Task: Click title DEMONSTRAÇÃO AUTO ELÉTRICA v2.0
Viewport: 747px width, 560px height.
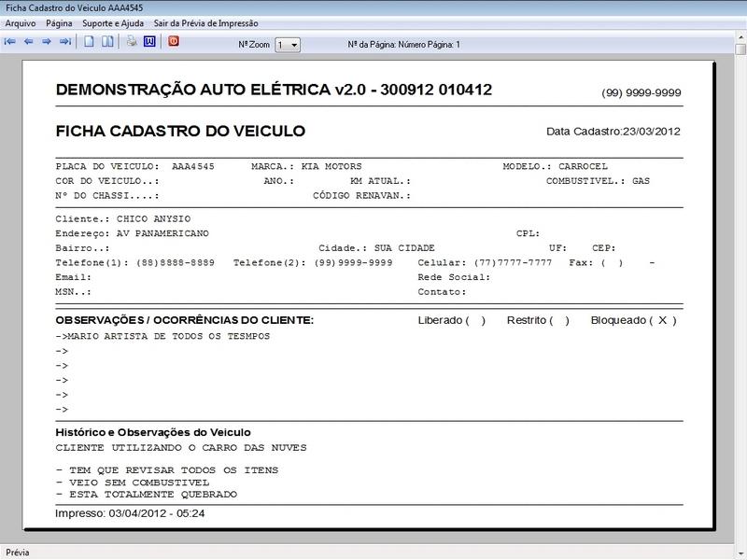Action: click(x=211, y=90)
